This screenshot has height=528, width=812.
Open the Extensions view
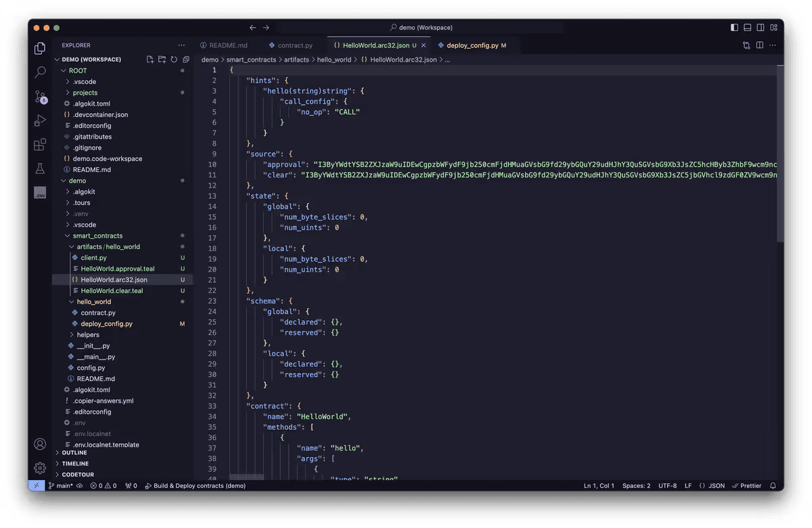tap(39, 145)
